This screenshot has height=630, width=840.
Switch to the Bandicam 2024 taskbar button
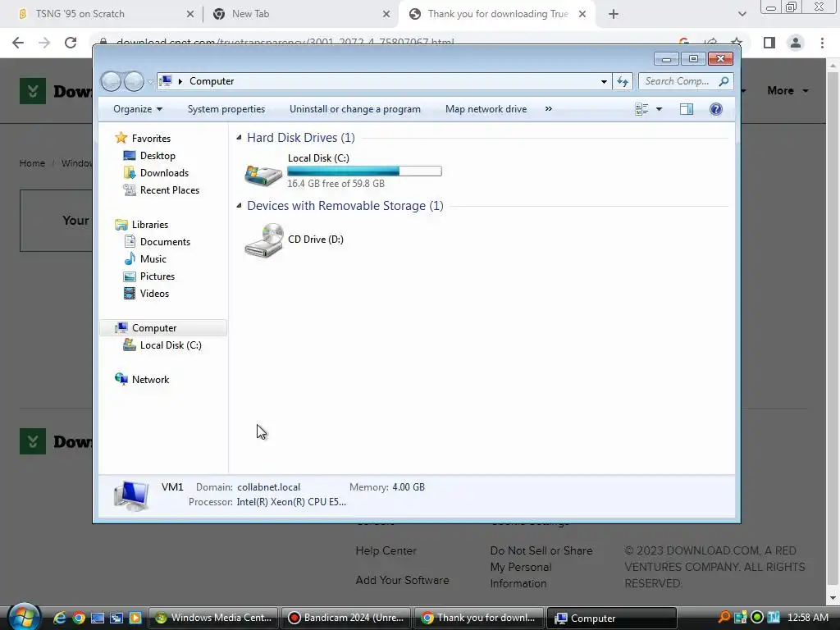coord(345,619)
